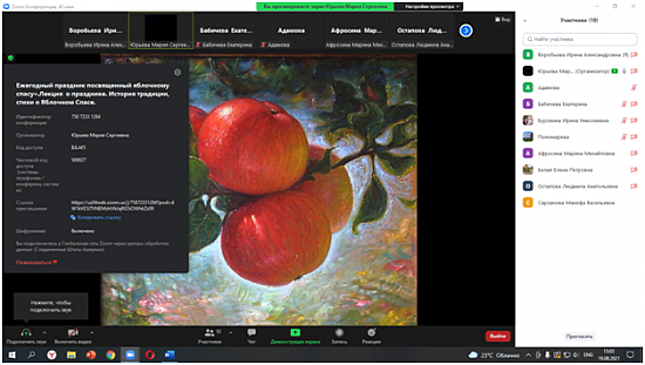The height and width of the screenshot is (365, 645).
Task: Open audio options arrow beside Подключить звук
Action: 44,332
